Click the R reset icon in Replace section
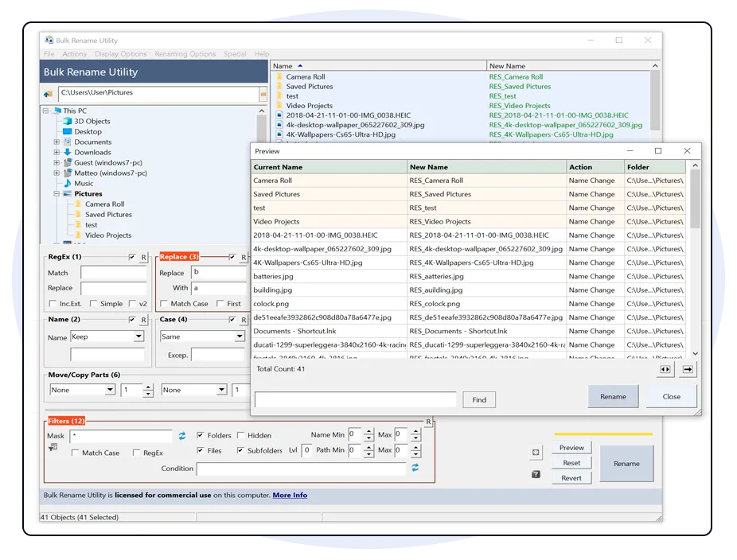 244,257
